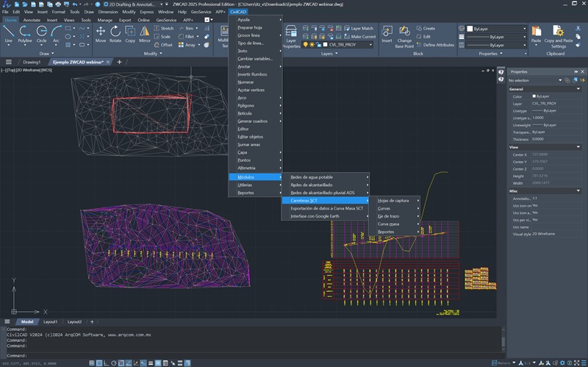Screen dimensions: 588x367
Task: Click the Print icon in quick access toolbar
Action: pos(58,4)
